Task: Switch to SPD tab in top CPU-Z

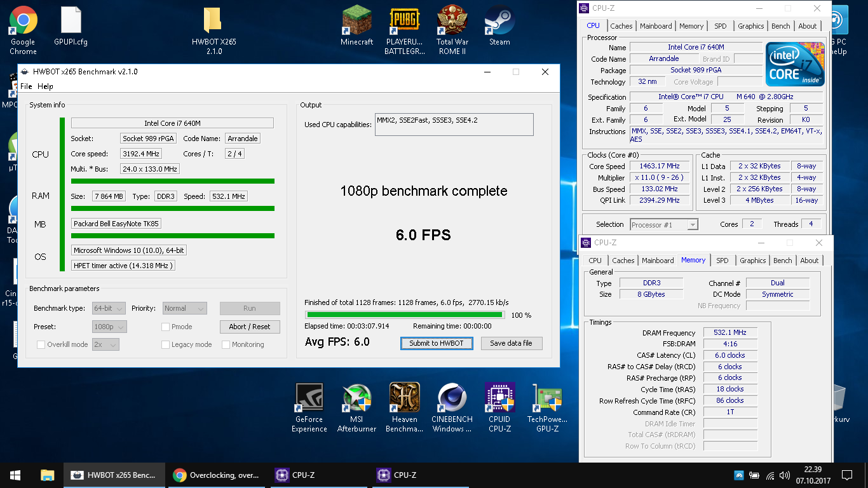Action: (720, 26)
